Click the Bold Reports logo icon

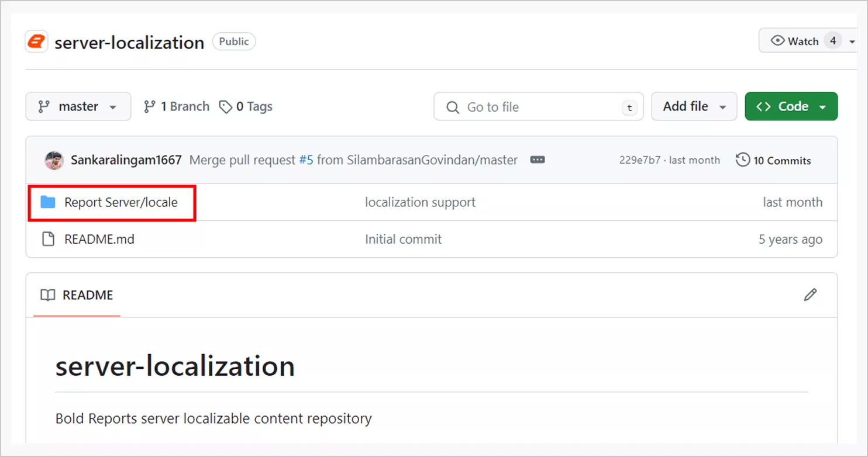pyautogui.click(x=36, y=41)
